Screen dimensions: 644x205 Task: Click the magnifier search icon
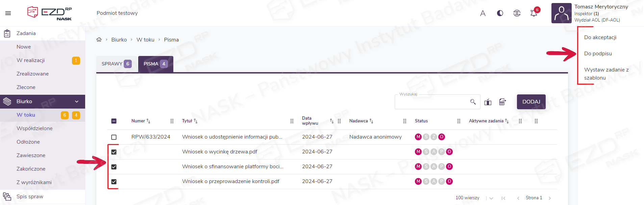(x=473, y=102)
